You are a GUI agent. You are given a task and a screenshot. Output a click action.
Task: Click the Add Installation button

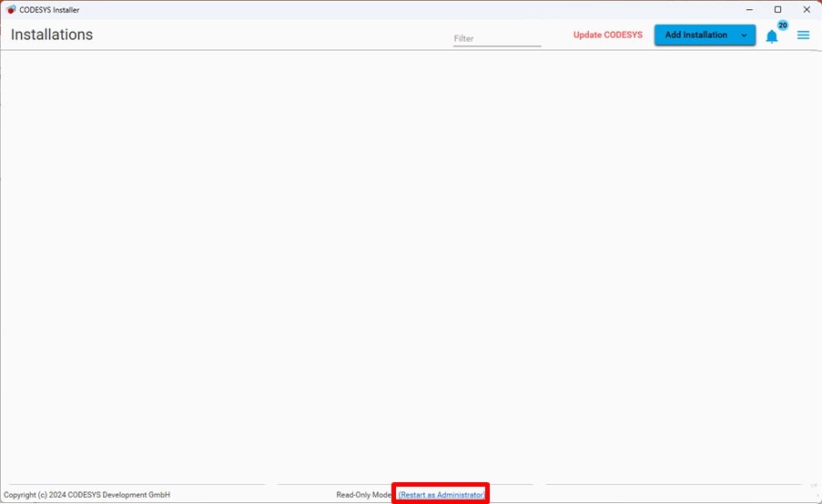(x=695, y=35)
